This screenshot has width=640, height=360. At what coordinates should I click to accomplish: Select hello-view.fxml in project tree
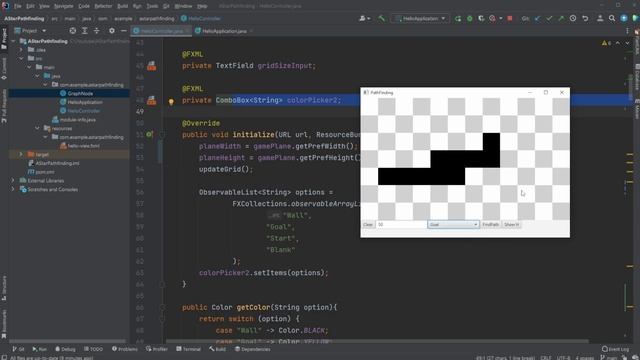tap(80, 146)
